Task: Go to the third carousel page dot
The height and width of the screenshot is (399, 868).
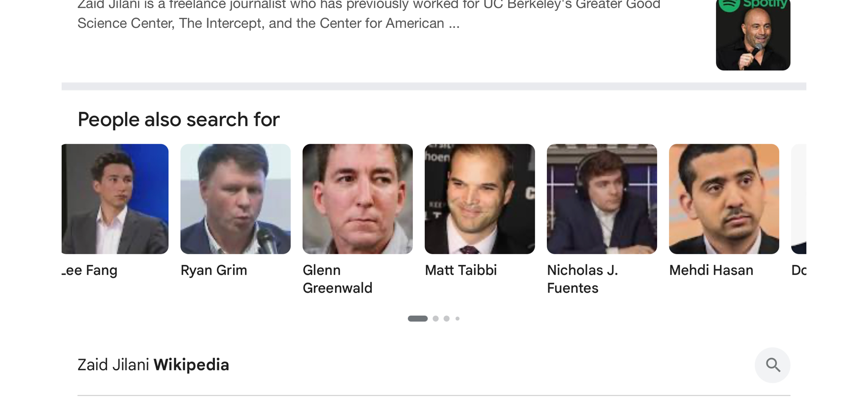Action: 447,319
